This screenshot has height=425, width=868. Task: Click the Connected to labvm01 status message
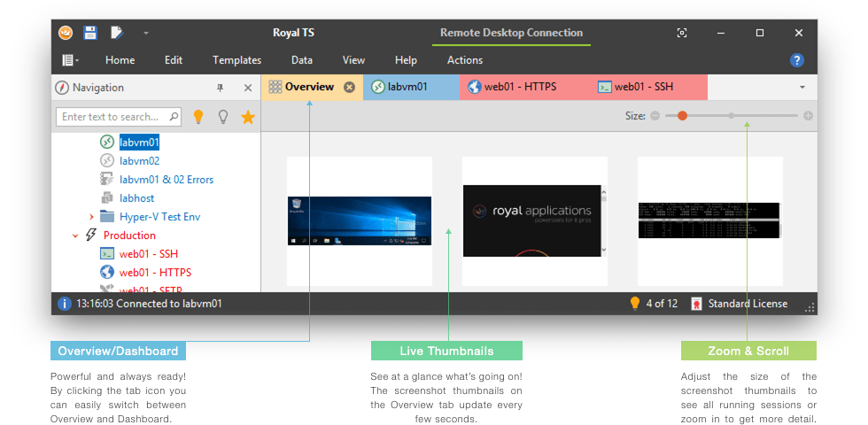[x=149, y=304]
